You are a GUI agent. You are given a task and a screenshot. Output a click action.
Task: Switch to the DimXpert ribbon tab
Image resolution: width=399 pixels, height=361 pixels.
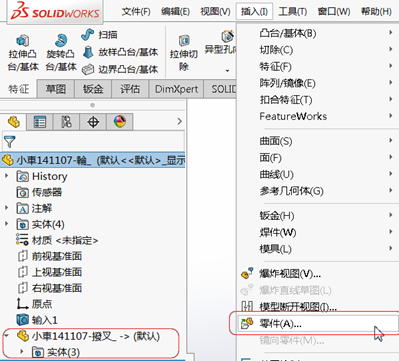176,89
